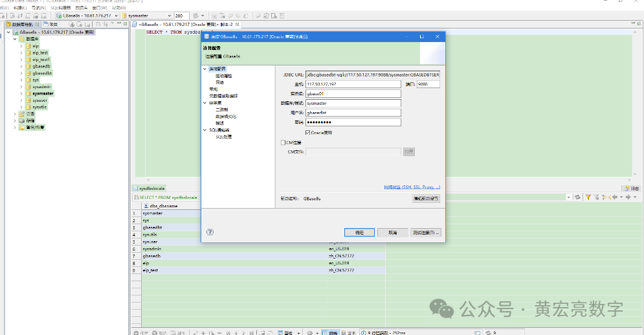Viewport: 644px width, 335px height.
Task: Select SQL处理 in the dialog tree
Action: pos(224,137)
